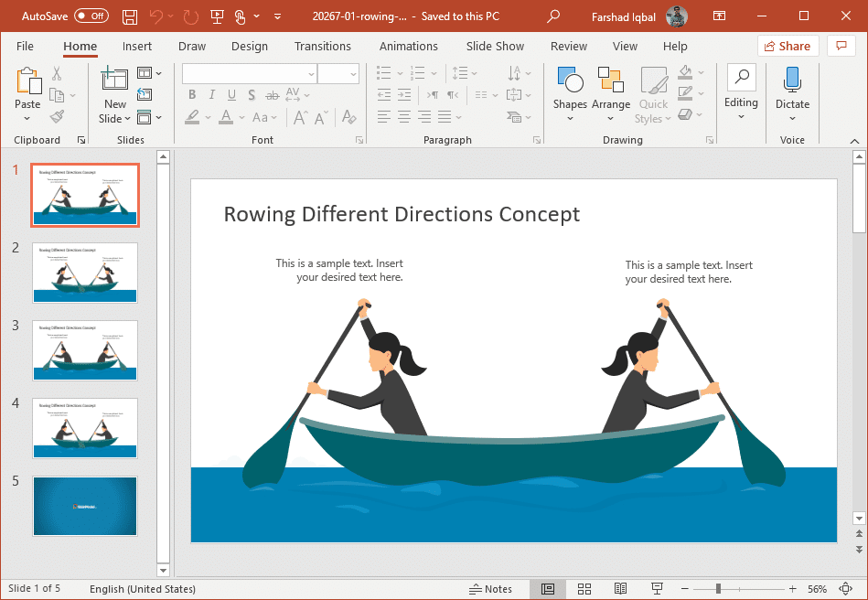868x600 pixels.
Task: Open the Transitions ribbon tab
Action: 322,47
